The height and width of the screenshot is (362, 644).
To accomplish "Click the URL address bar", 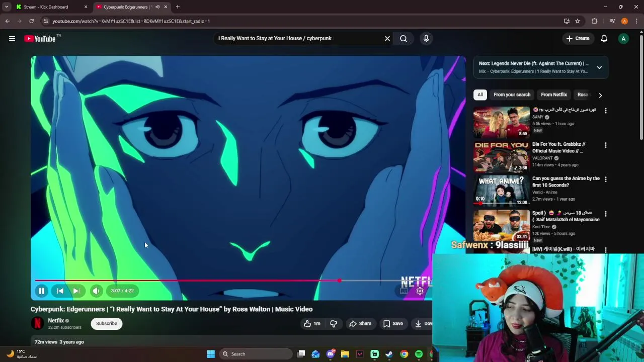I will (302, 21).
